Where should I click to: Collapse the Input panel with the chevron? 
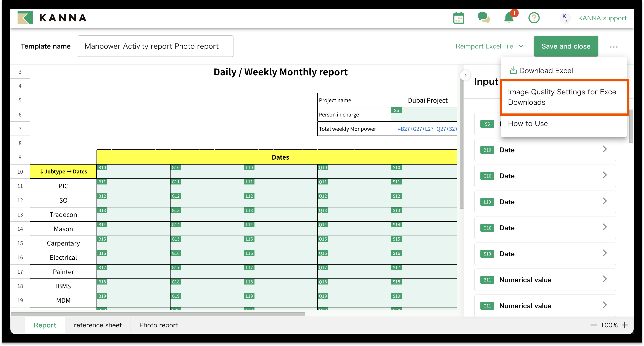(x=465, y=75)
